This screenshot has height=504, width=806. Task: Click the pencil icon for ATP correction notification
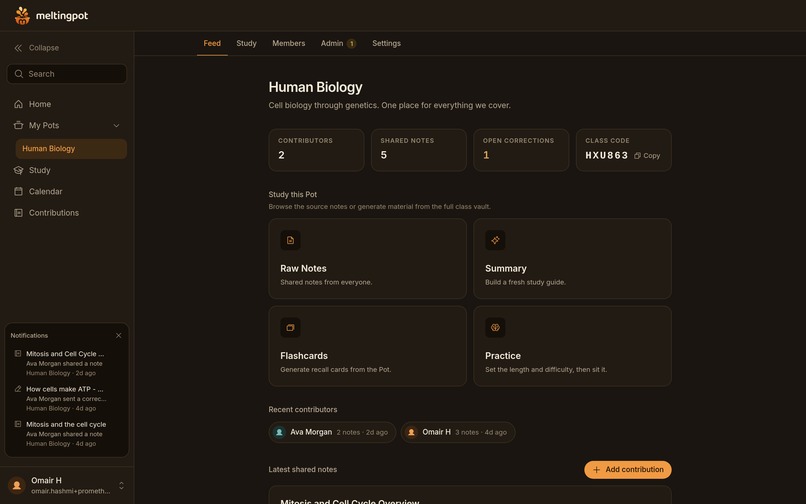click(x=18, y=389)
